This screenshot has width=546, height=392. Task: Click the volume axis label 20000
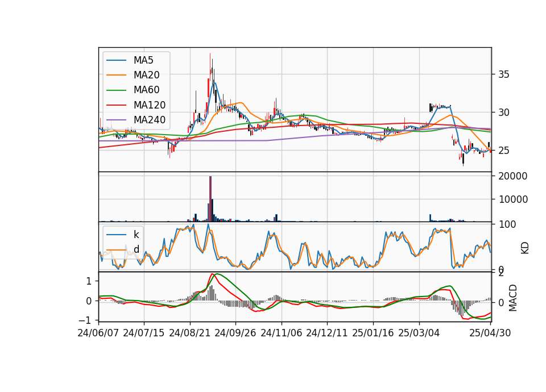point(513,176)
